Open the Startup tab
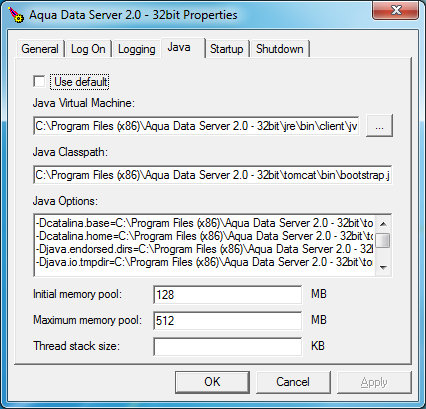This screenshot has height=409, width=426. coord(227,49)
